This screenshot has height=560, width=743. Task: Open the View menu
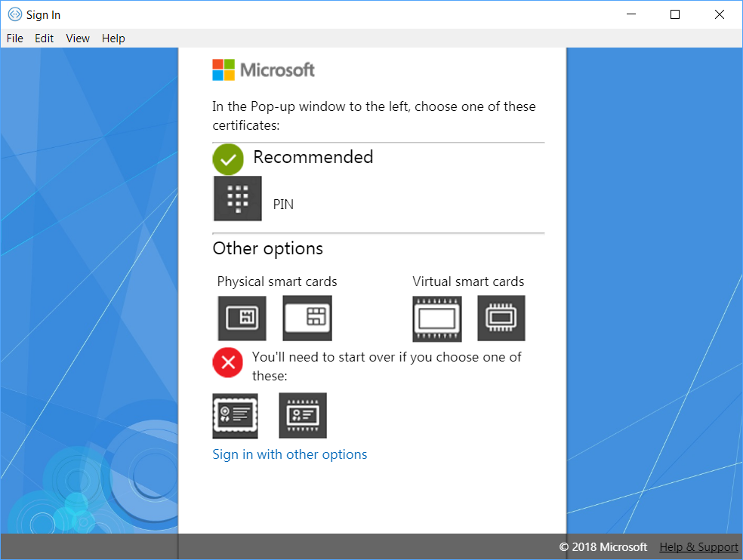[x=78, y=38]
